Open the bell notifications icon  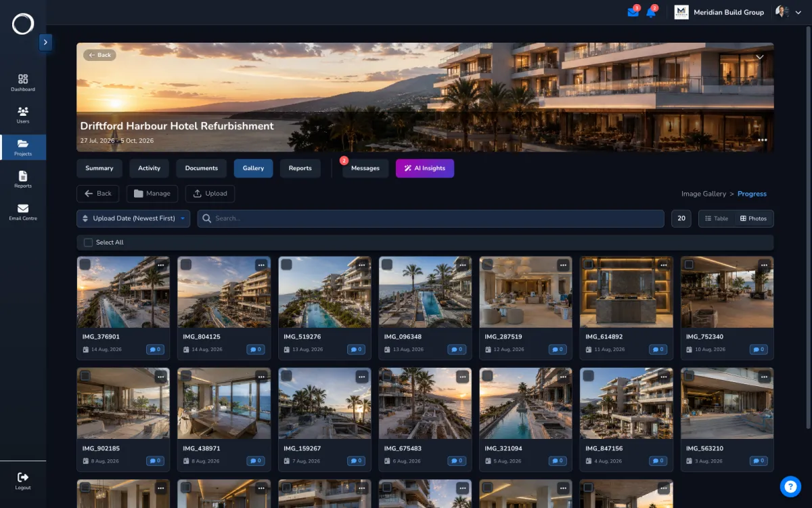pyautogui.click(x=651, y=12)
